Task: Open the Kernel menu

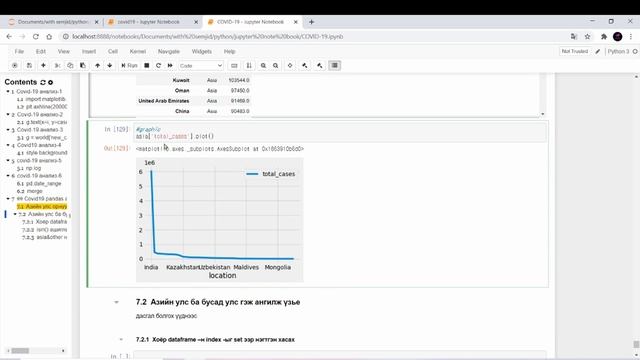Action: (x=138, y=51)
